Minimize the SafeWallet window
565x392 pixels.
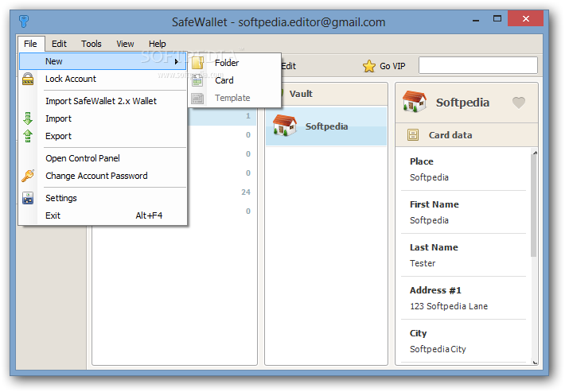476,19
